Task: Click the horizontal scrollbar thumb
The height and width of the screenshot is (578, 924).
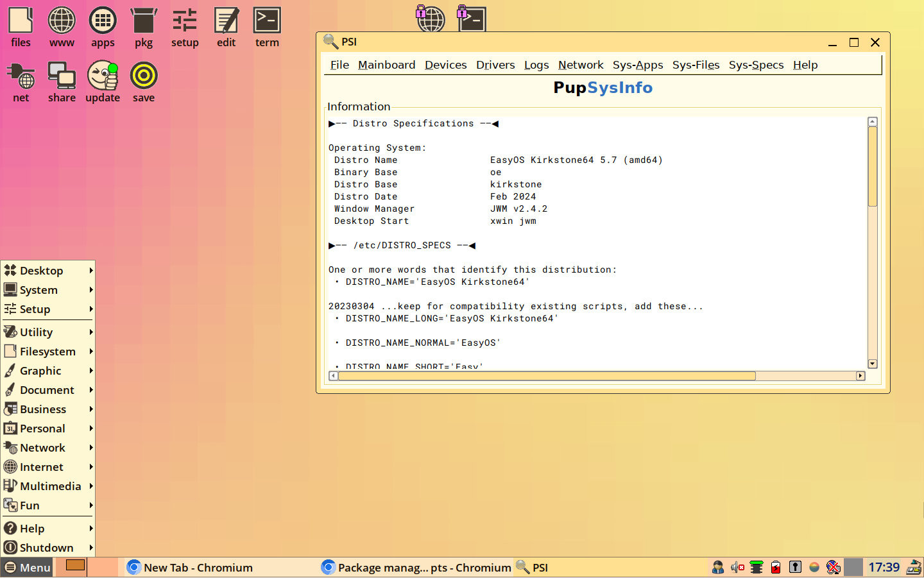Action: (547, 376)
